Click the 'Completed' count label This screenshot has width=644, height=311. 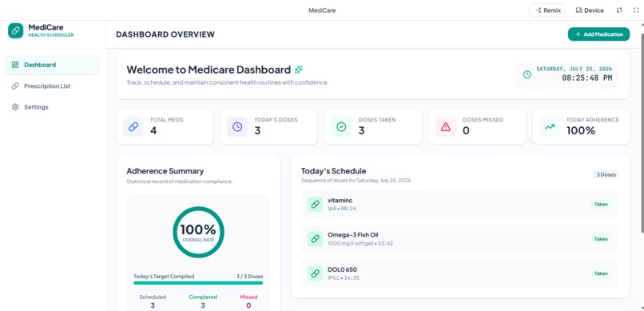[203, 297]
